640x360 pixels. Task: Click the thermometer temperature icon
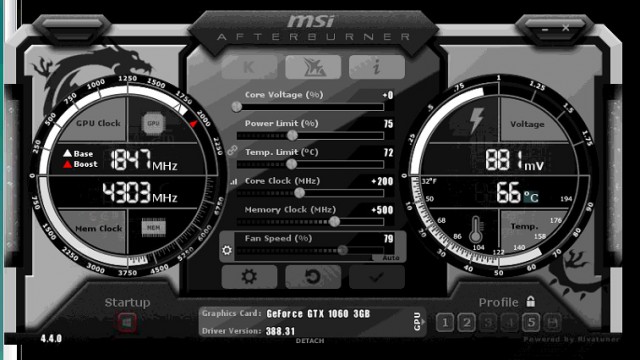pyautogui.click(x=476, y=229)
